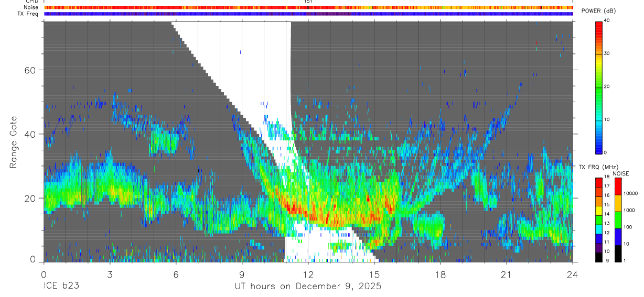Image resolution: width=644 pixels, height=297 pixels.
Task: Click the UT hours on December 9, 2025 title
Action: [x=308, y=287]
